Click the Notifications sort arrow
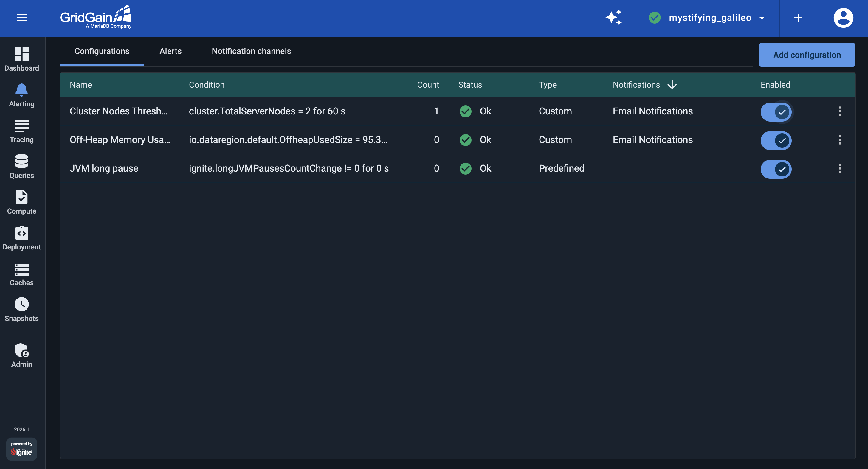The width and height of the screenshot is (868, 469). (672, 85)
